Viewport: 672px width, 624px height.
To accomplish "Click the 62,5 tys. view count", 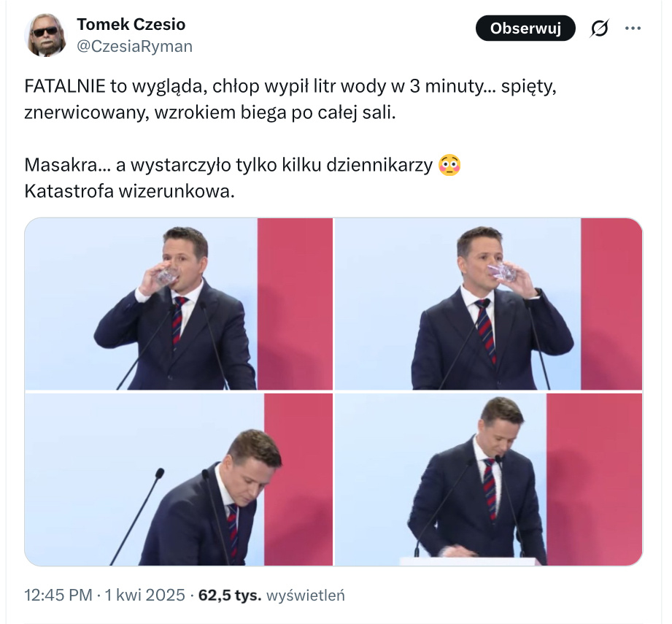I will point(229,595).
